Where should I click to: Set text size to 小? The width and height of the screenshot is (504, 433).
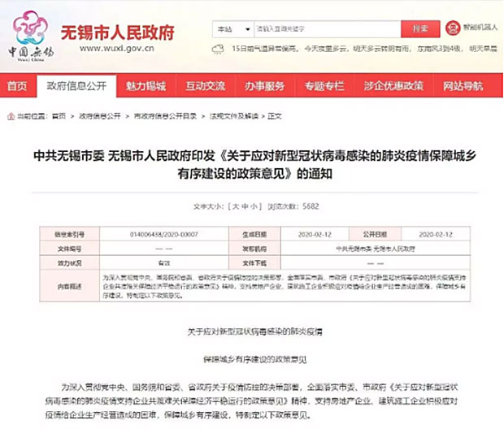pyautogui.click(x=254, y=206)
